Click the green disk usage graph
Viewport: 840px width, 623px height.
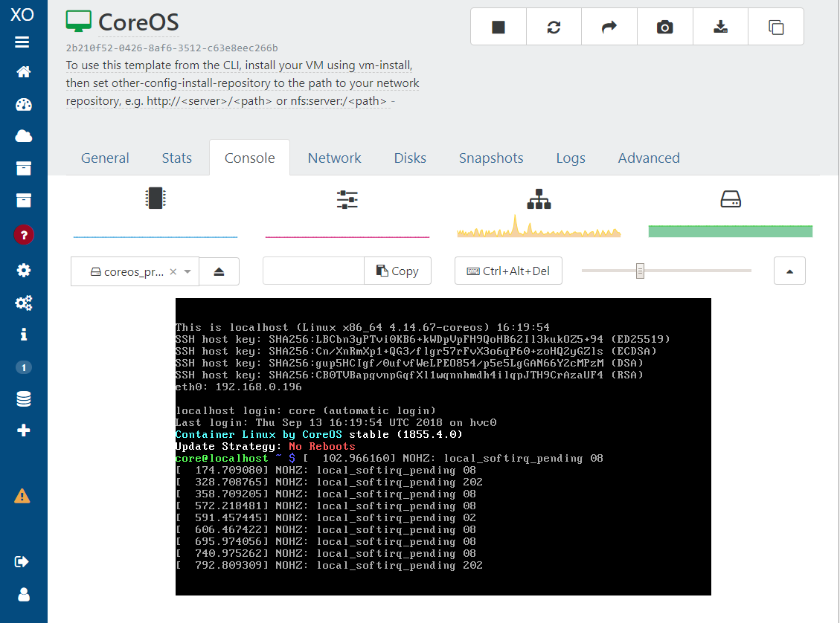(731, 231)
